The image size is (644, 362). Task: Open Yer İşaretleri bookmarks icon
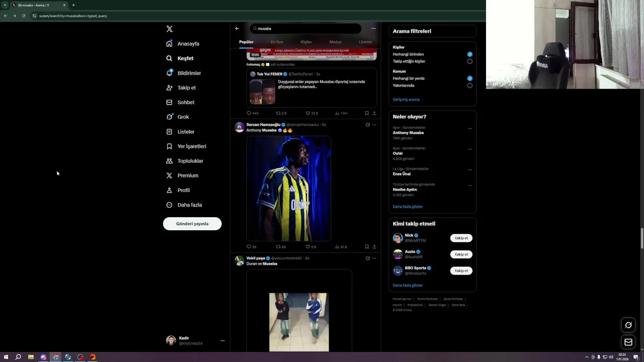[x=170, y=146]
